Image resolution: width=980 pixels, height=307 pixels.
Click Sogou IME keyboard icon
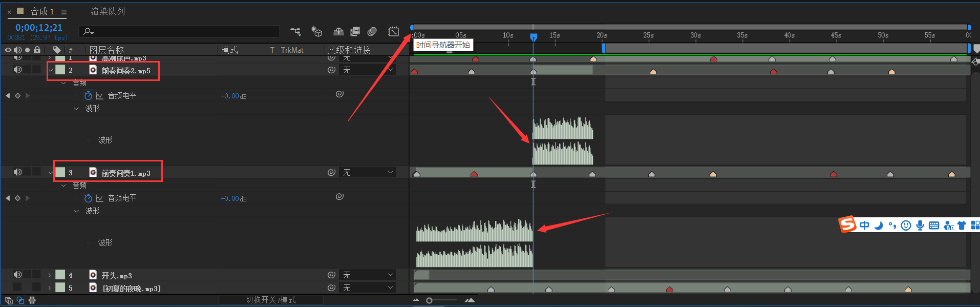pos(934,226)
